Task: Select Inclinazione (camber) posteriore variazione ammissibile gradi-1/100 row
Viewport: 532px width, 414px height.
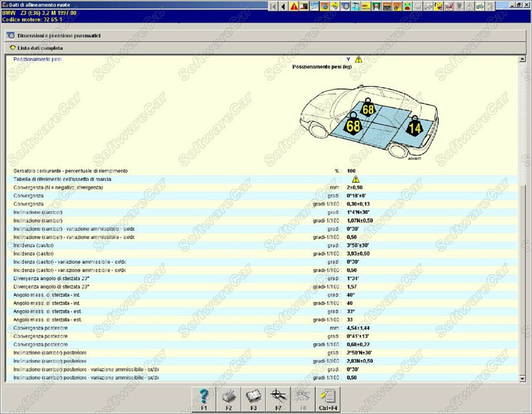Action: point(262,378)
